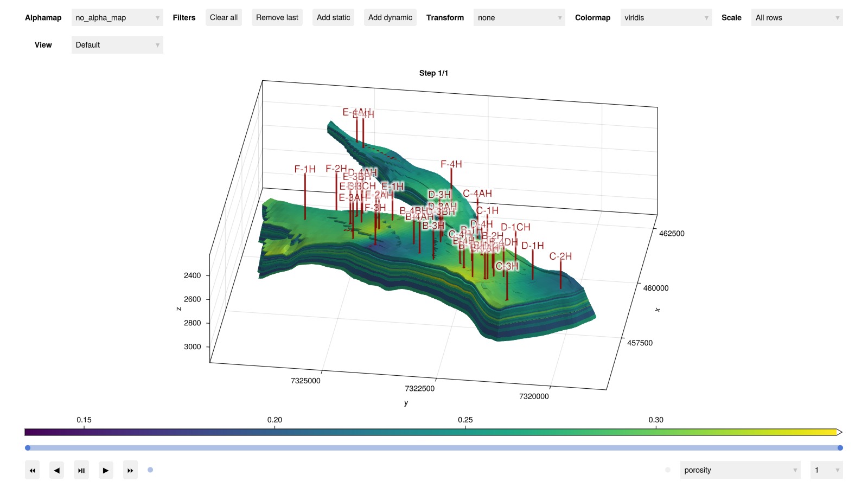Click right end handle of the range slider
The width and height of the screenshot is (868, 488).
840,448
